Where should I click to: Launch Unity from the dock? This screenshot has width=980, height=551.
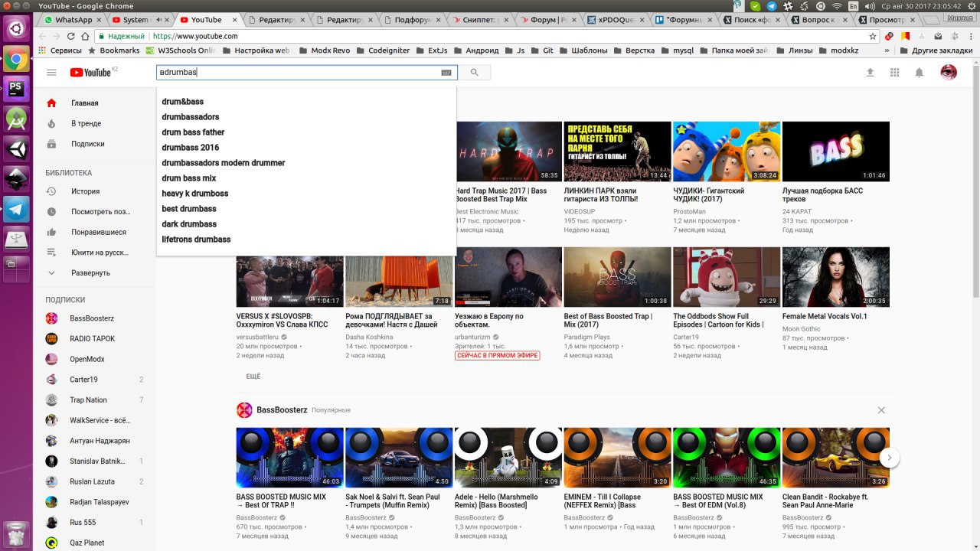point(16,148)
